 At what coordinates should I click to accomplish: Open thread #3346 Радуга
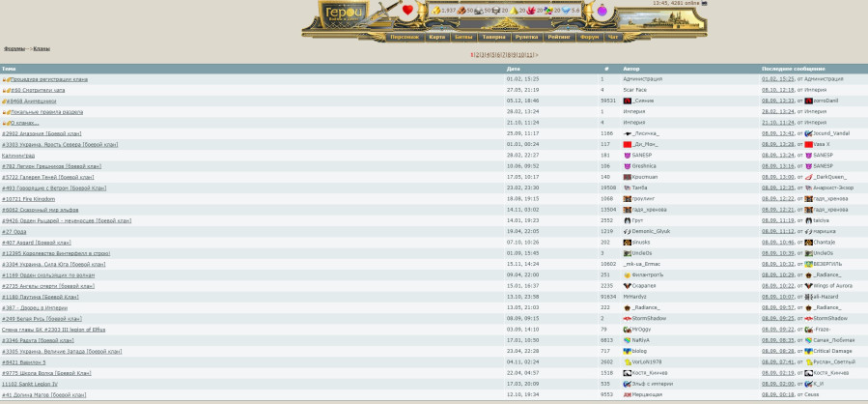point(38,340)
